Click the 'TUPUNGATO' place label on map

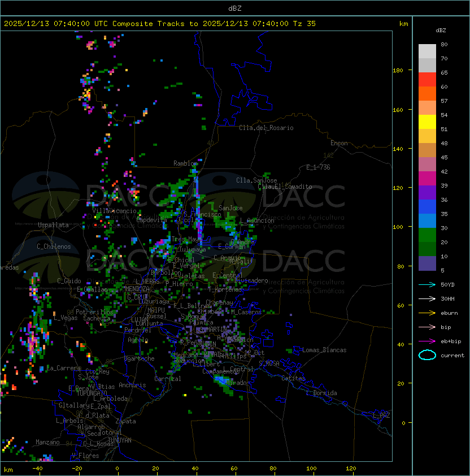click(92, 393)
